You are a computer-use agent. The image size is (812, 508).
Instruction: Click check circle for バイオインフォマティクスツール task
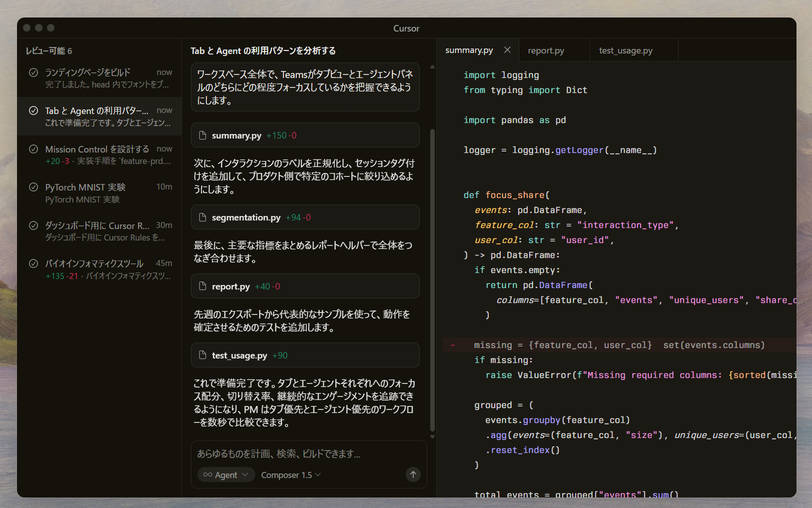pos(33,263)
